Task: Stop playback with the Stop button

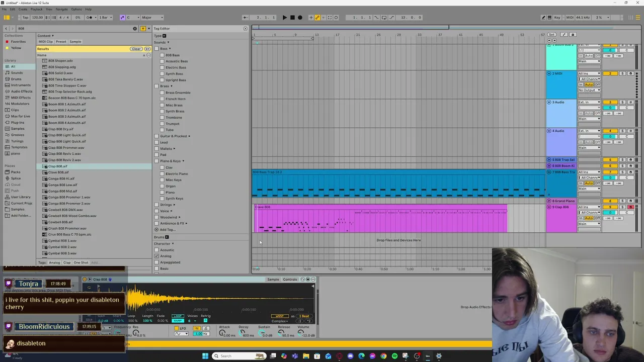Action: (292, 18)
